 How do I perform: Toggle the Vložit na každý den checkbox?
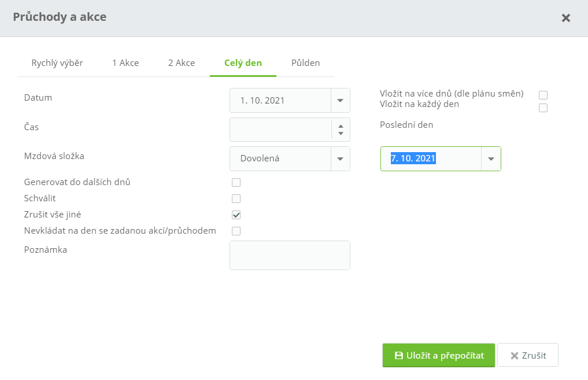(x=543, y=108)
